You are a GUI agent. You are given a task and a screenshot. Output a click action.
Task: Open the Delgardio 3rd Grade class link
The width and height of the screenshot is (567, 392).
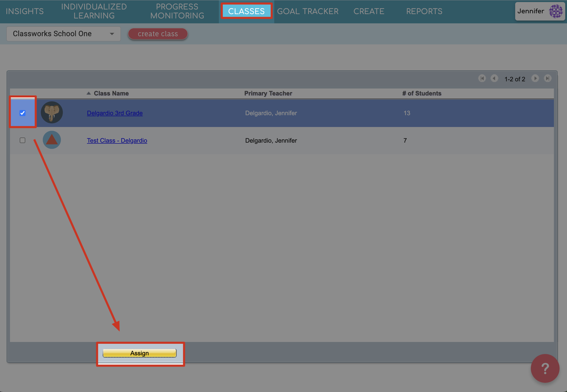[114, 113]
